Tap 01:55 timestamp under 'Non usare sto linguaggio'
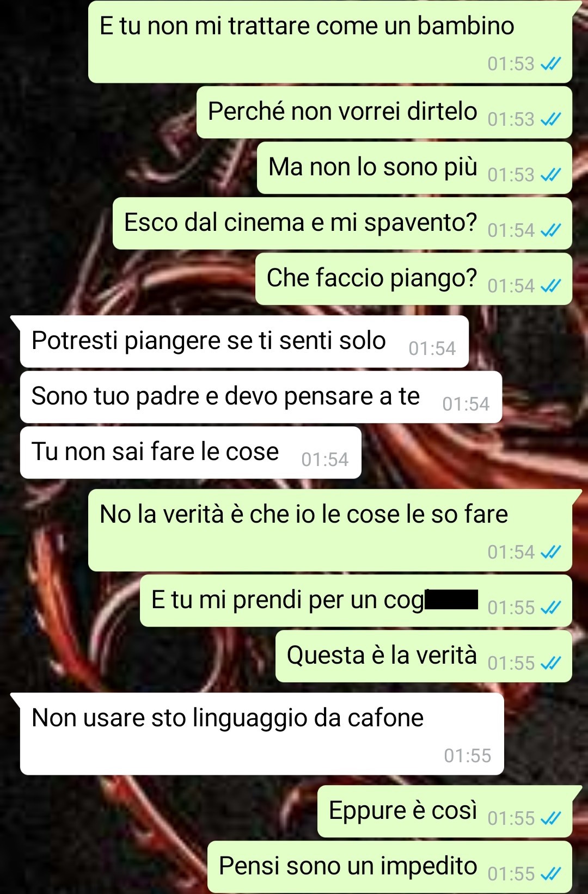The height and width of the screenshot is (894, 588). click(x=467, y=756)
